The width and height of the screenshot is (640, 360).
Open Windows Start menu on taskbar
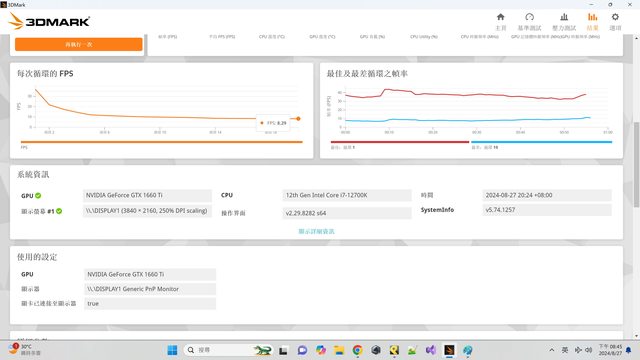172,350
